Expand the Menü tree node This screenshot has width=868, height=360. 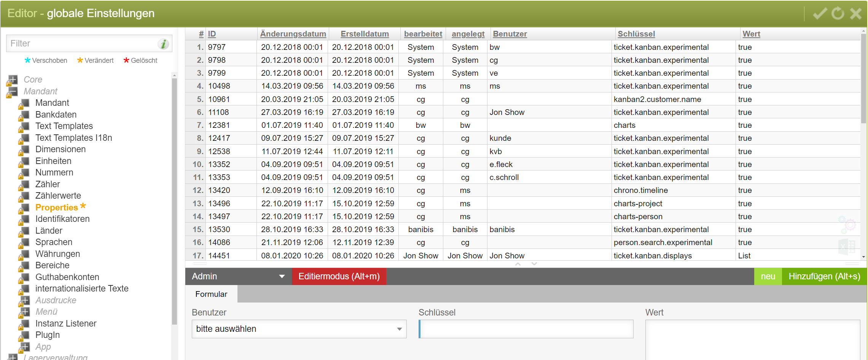[x=24, y=312]
